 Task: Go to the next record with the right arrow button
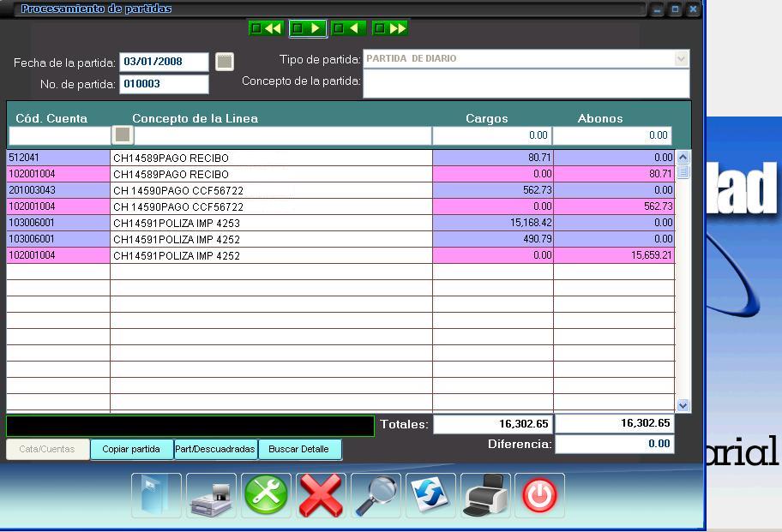[x=308, y=28]
